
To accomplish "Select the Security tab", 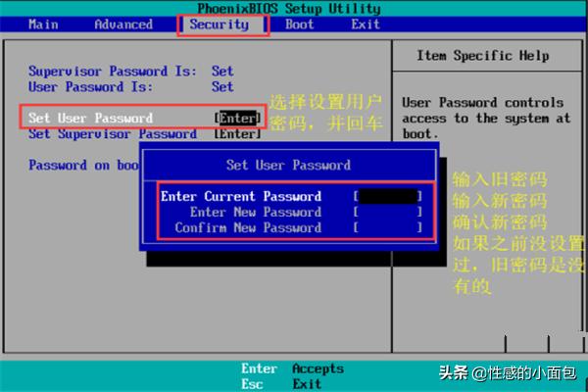I will (219, 24).
